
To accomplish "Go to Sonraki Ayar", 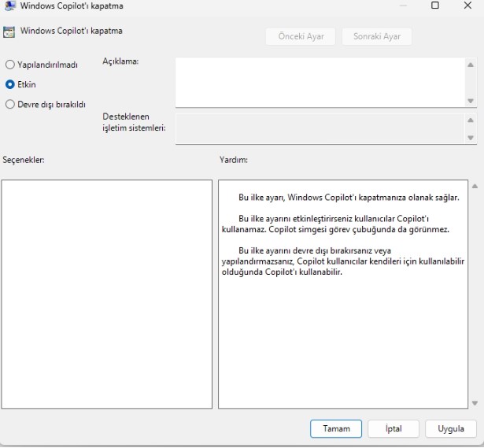I will pos(377,36).
